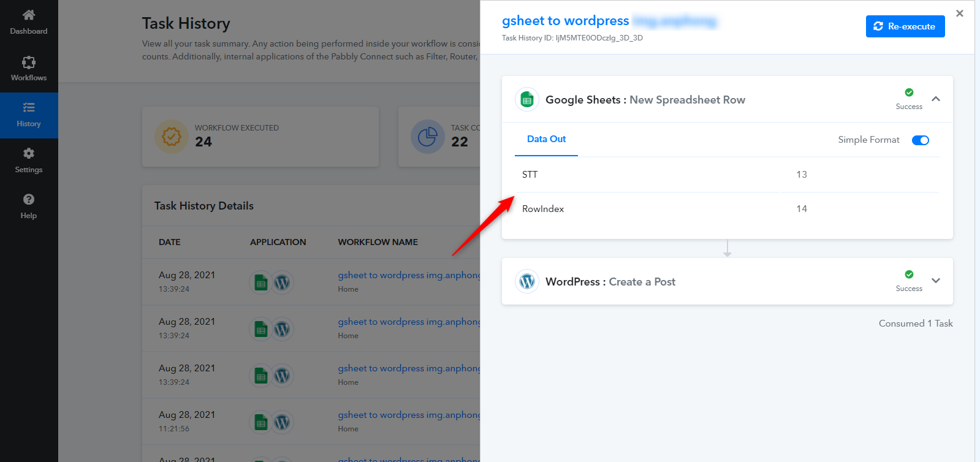
Task: Select the History sidebar item
Action: 29,115
